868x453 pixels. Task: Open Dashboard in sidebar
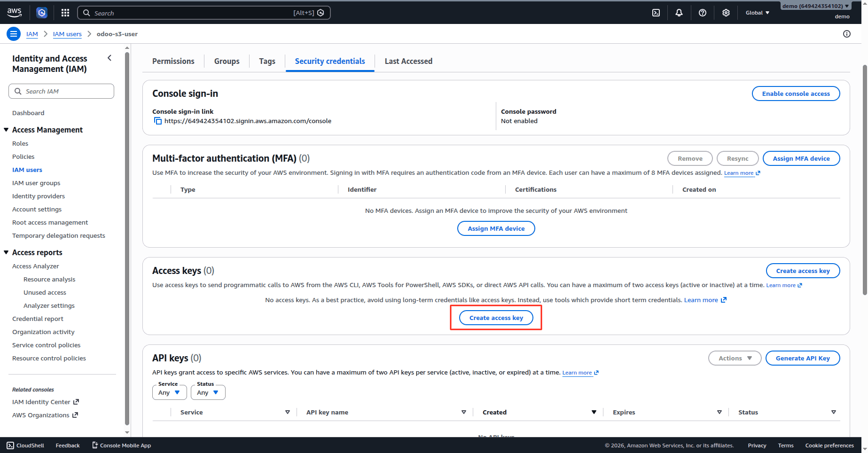point(28,113)
